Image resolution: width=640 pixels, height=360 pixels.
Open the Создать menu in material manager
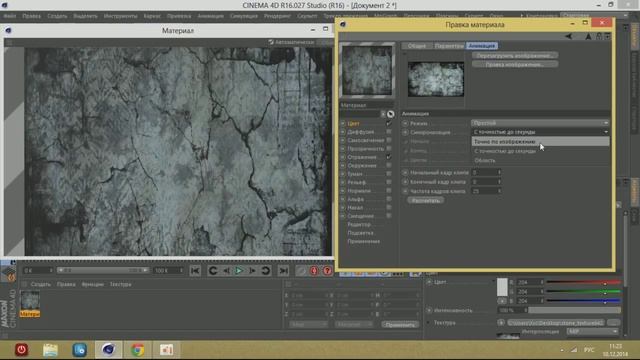[40, 284]
